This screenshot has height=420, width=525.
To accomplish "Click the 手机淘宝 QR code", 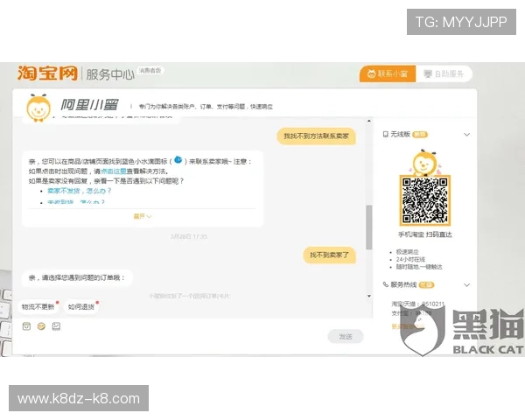I will pyautogui.click(x=424, y=200).
